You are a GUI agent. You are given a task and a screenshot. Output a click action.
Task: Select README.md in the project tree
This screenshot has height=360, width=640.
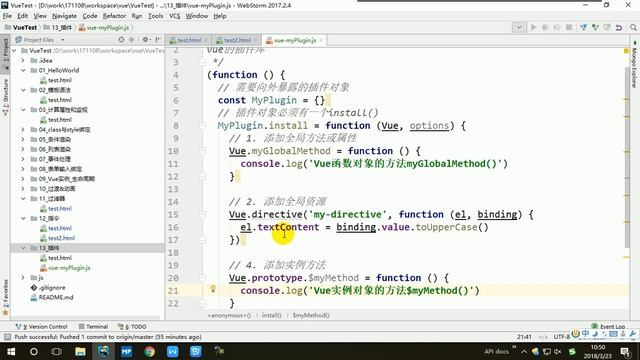tap(52, 297)
